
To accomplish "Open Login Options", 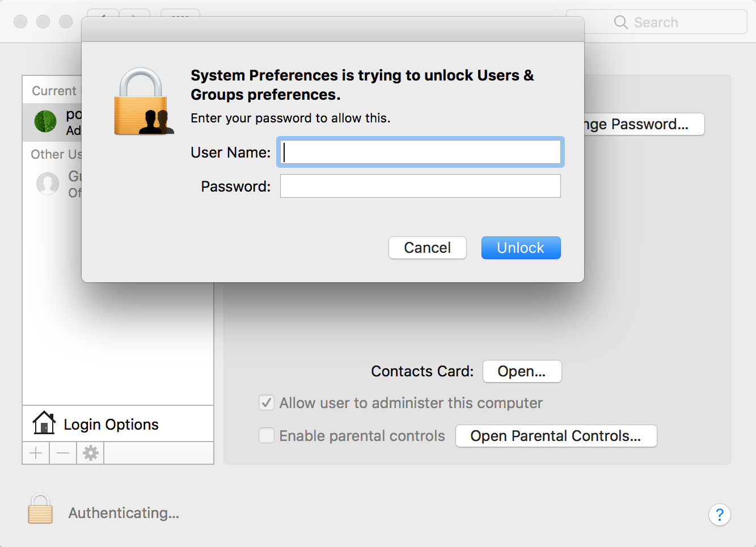I will point(118,423).
